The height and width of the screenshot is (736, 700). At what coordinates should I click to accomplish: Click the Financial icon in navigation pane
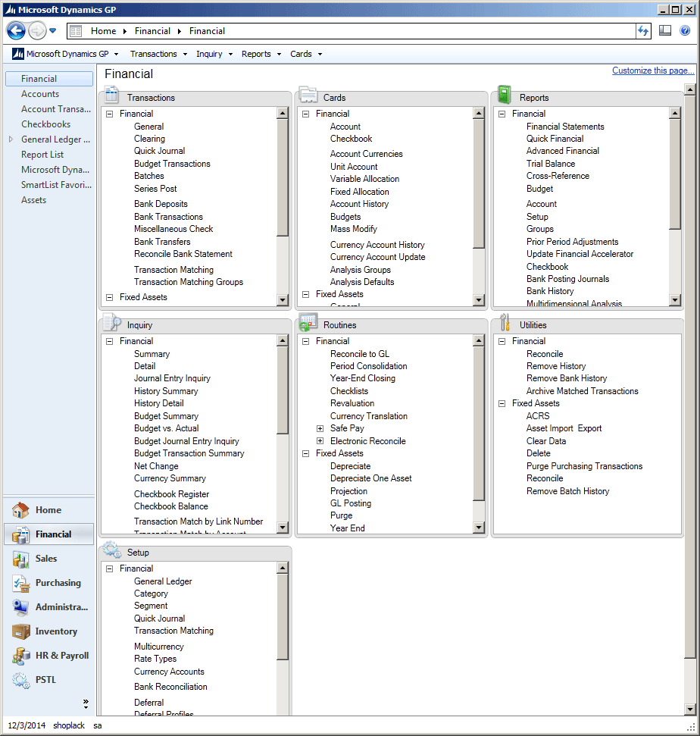click(x=20, y=534)
